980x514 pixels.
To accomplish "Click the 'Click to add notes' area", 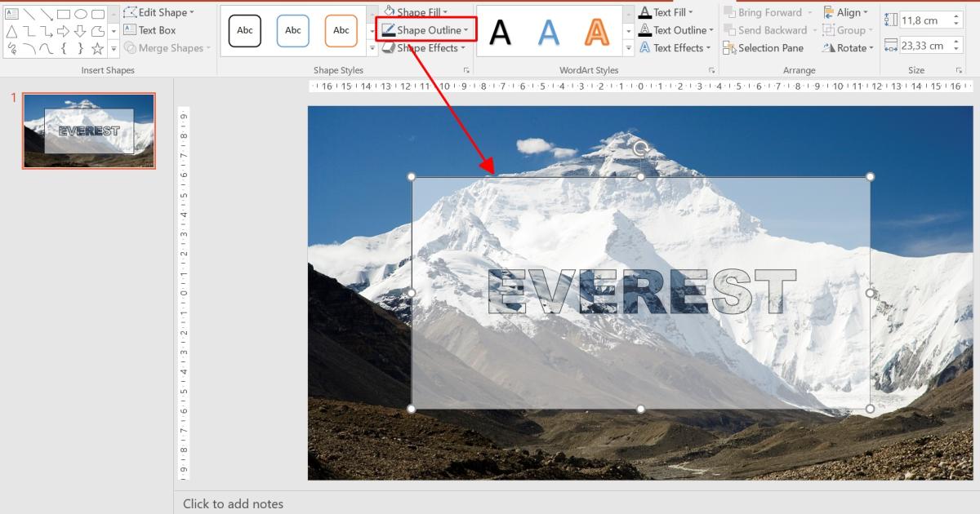I will (234, 503).
